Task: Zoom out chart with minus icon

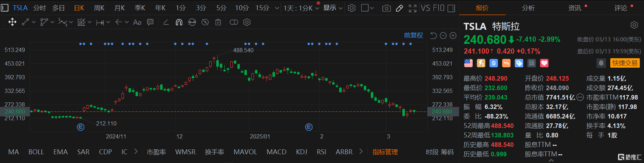Action: coord(443,35)
